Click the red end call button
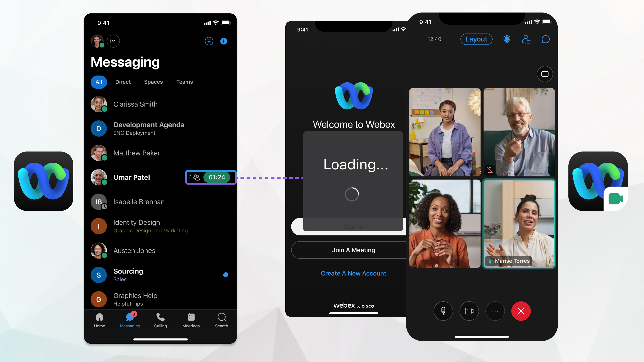Viewport: 644px width, 362px height. coord(521,311)
